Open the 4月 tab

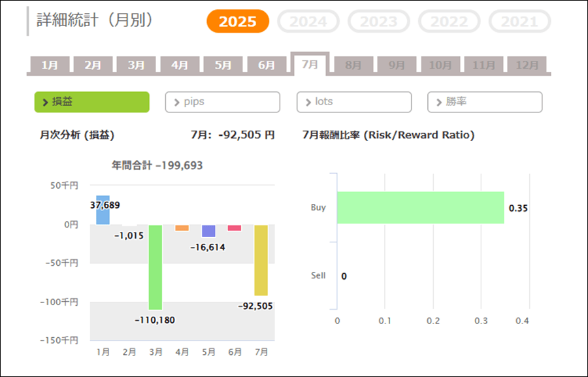pos(180,65)
